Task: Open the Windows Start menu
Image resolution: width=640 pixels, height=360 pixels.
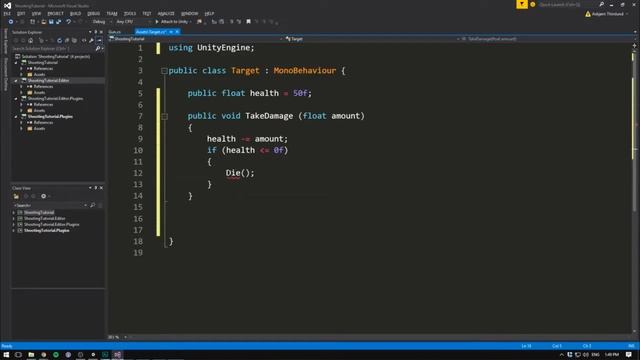Action: point(6,355)
